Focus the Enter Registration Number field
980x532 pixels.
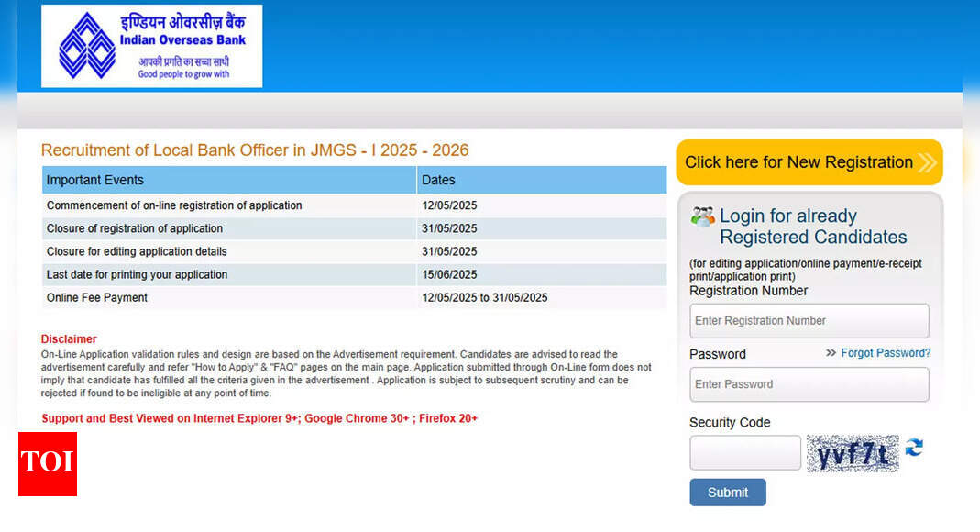tap(809, 321)
